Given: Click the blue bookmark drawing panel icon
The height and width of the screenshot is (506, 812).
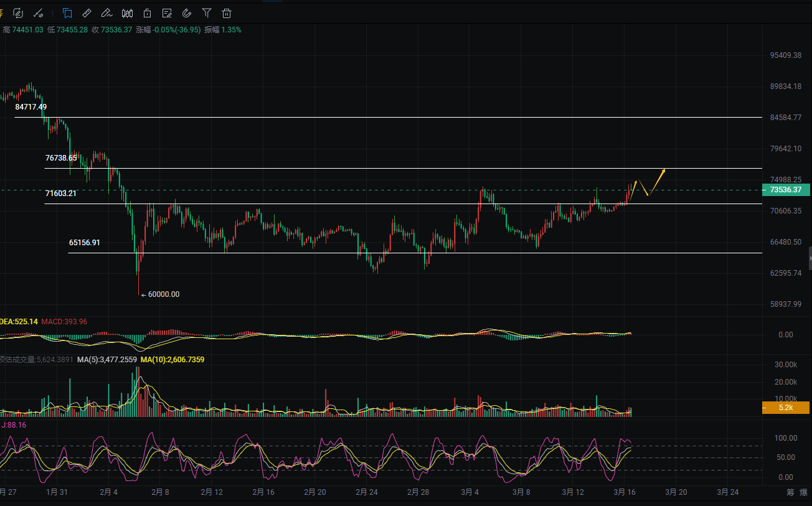Looking at the screenshot, I should tap(67, 12).
